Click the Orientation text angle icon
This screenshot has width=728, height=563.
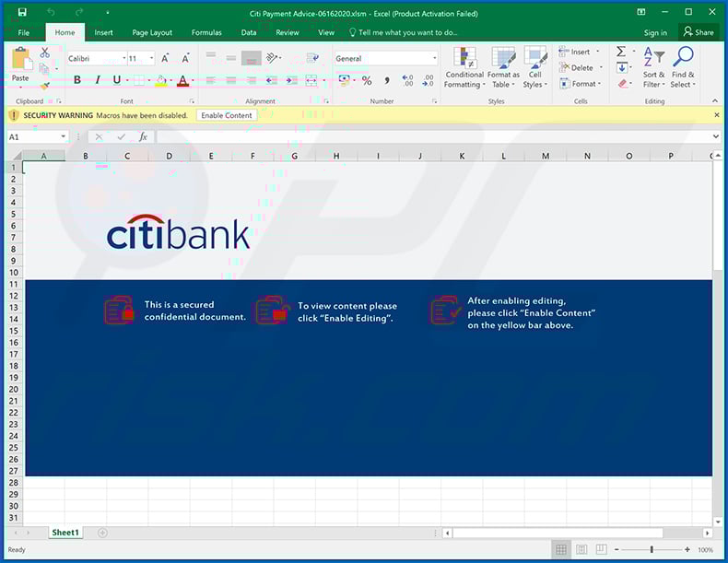coord(272,58)
